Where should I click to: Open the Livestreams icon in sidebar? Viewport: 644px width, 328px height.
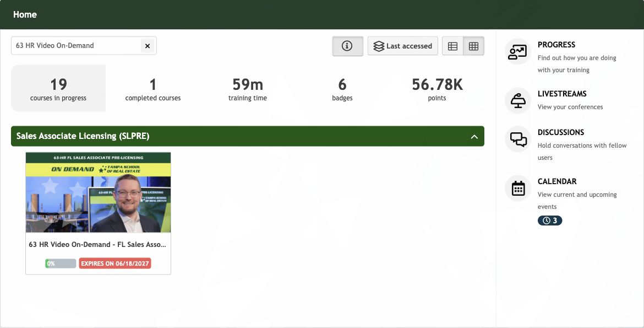tap(517, 100)
